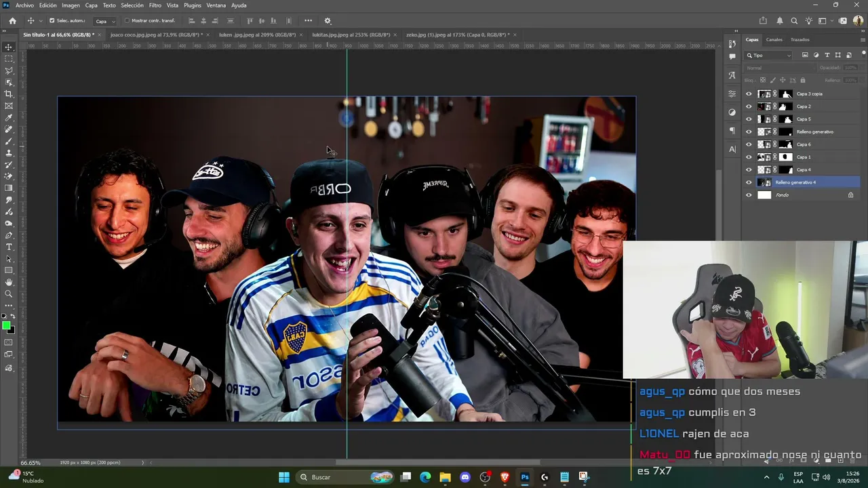Select the Pen tool

9,235
